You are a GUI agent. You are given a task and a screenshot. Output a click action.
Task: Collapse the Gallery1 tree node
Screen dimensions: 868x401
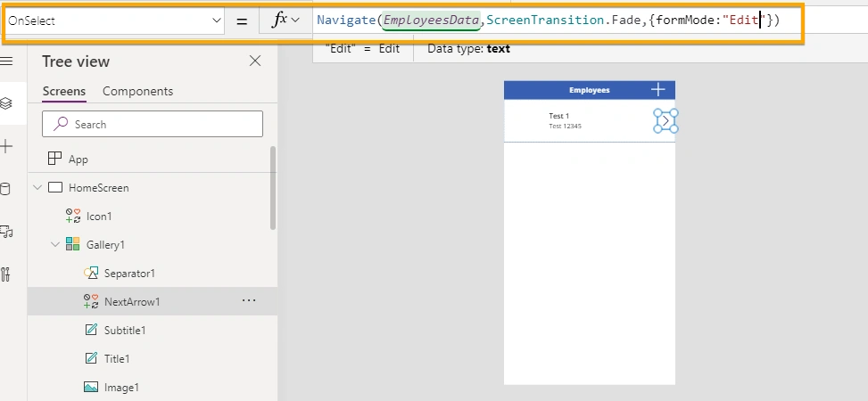tap(54, 244)
